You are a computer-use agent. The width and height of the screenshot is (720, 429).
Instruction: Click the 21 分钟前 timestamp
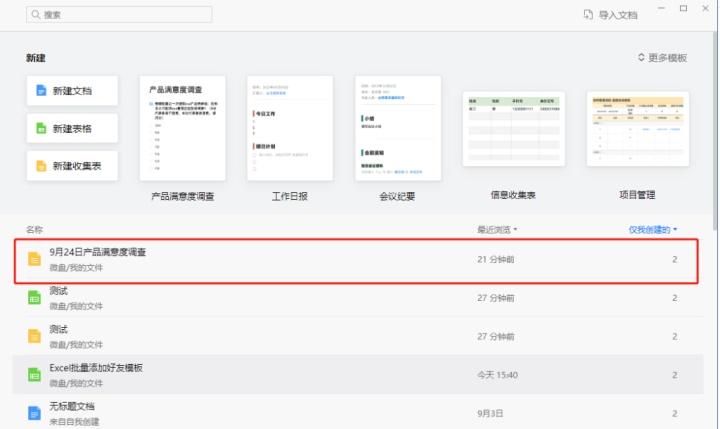tap(495, 260)
